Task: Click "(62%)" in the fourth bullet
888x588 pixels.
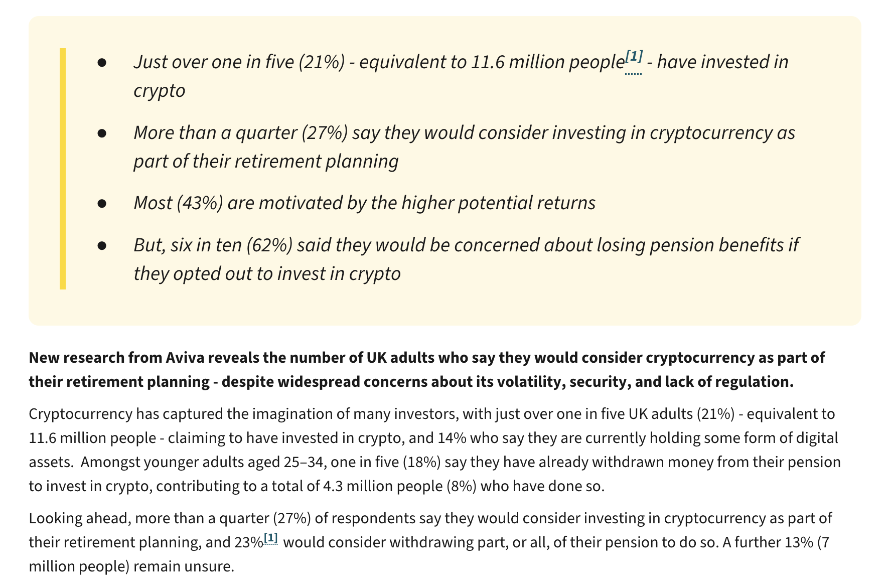Action: (x=269, y=245)
